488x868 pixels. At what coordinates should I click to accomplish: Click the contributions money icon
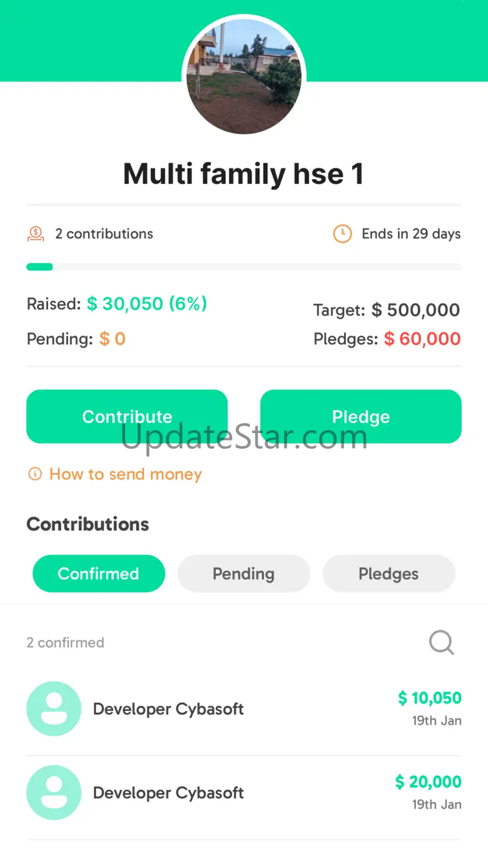(36, 234)
